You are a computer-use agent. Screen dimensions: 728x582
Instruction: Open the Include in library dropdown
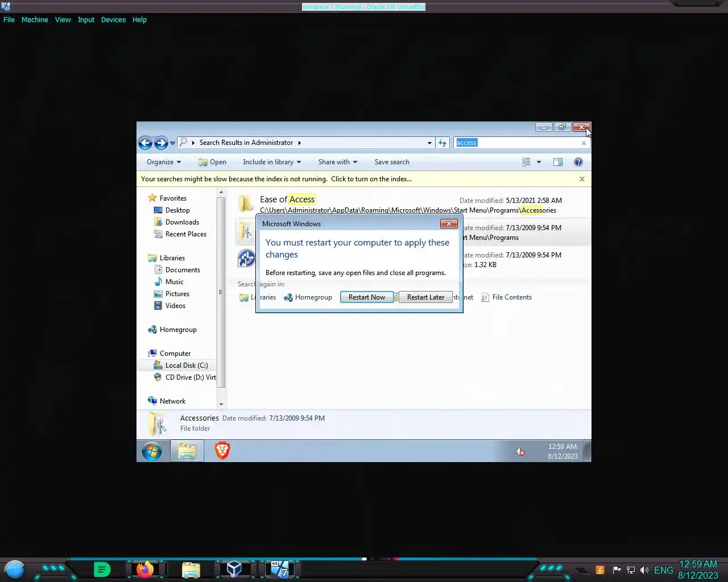click(272, 162)
